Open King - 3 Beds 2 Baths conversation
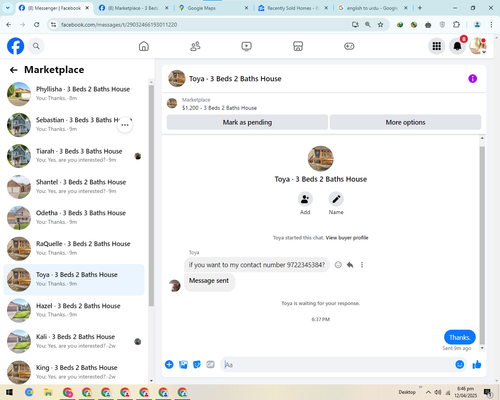Screen dimensions: 500x400 [74, 372]
